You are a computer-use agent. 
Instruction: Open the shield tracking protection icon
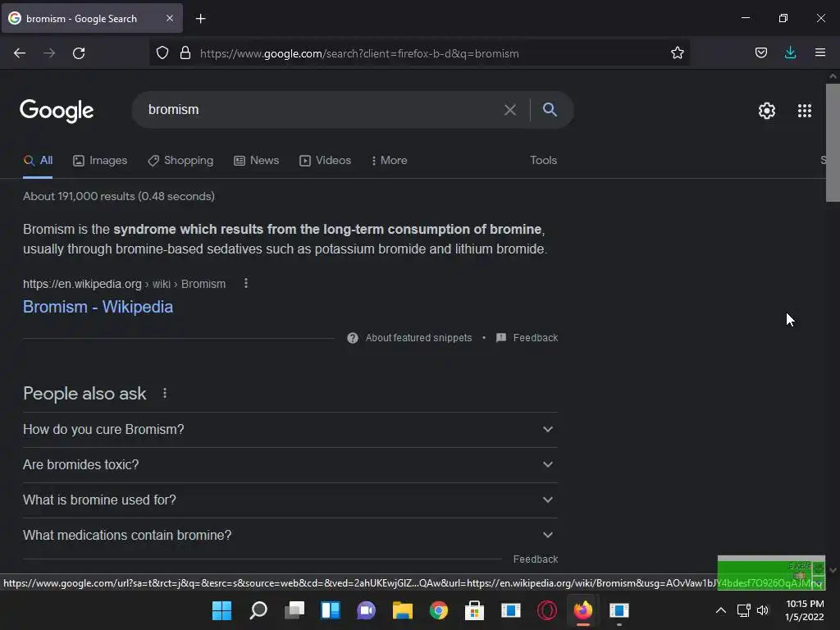[x=162, y=53]
